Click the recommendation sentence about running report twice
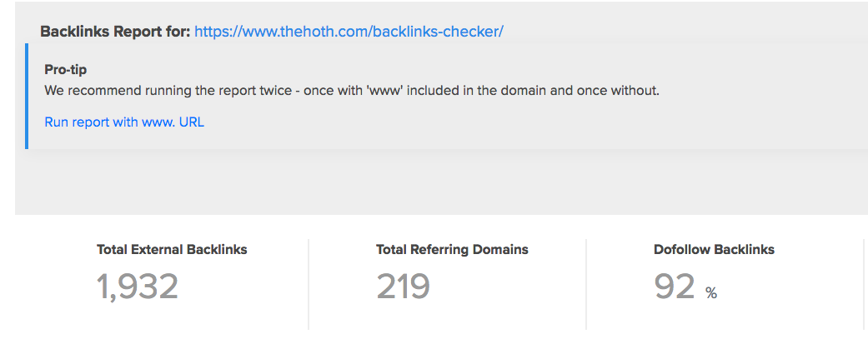Screen dimensions: 868x349 (352, 91)
